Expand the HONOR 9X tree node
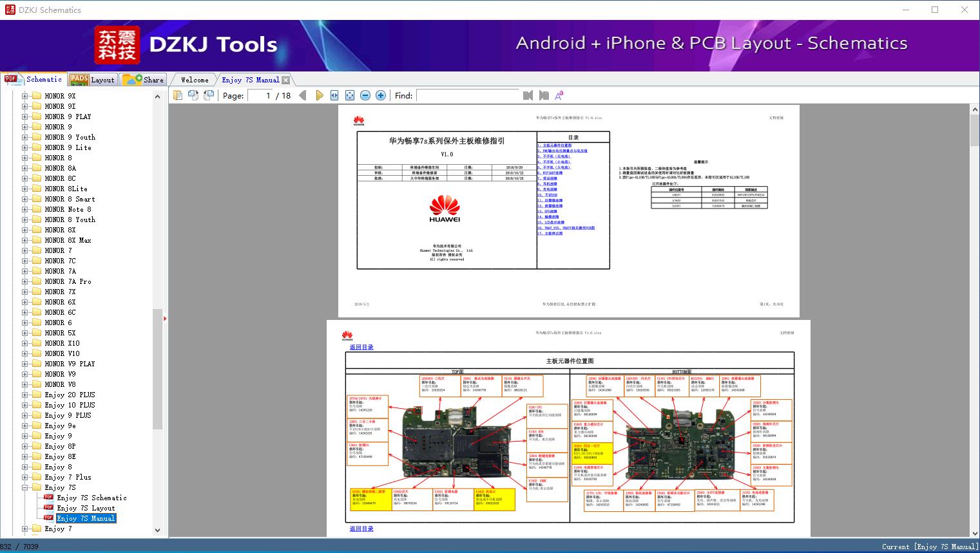This screenshot has width=980, height=553. click(25, 96)
